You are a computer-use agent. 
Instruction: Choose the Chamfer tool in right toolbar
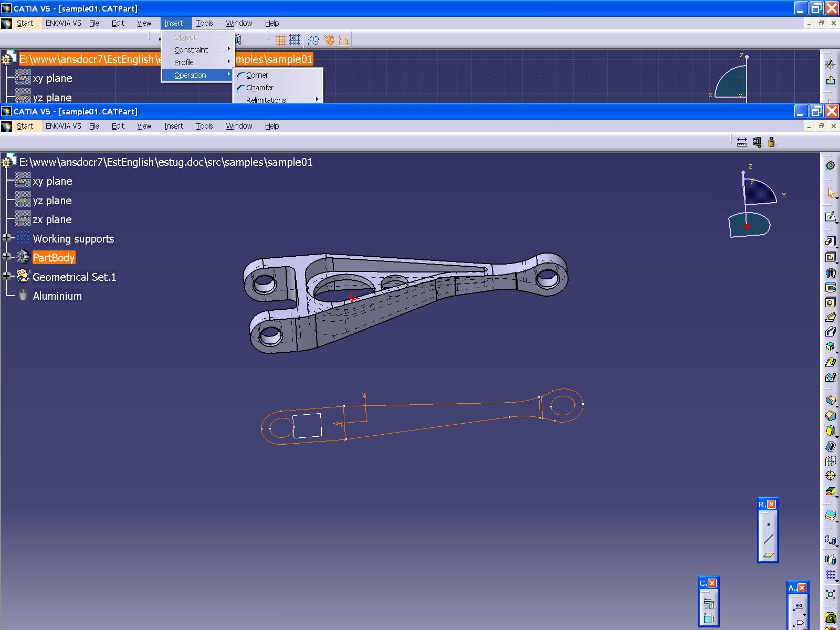coord(830,416)
